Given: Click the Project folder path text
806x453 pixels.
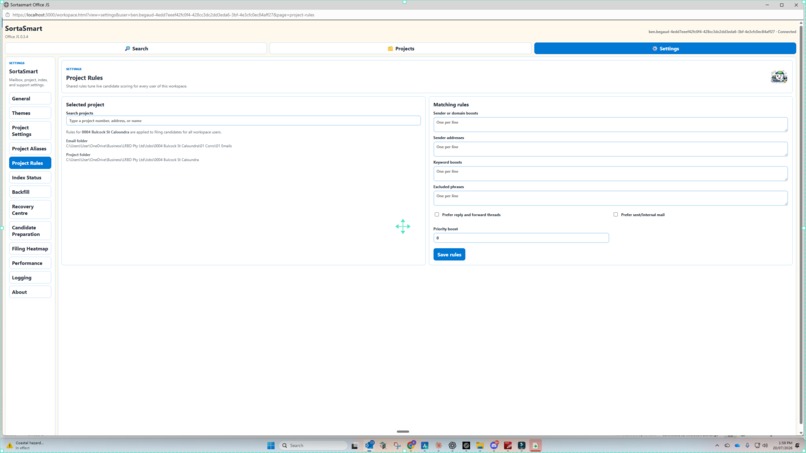Looking at the screenshot, I should [x=132, y=160].
